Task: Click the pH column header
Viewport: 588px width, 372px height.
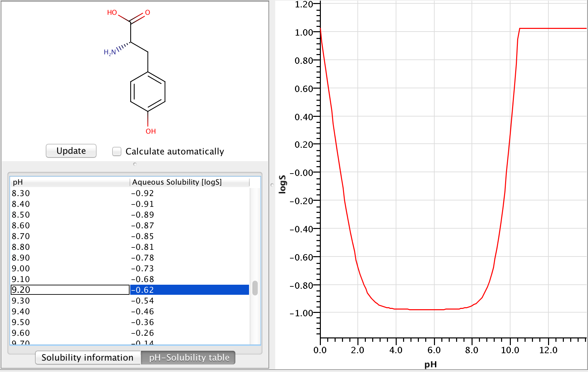Action: coord(70,182)
